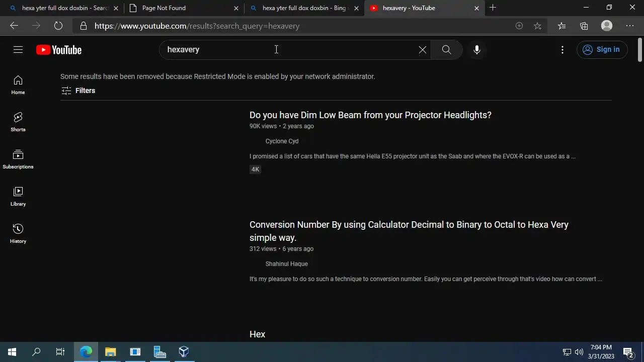Open Library in sidebar
Screen dimensions: 644x362
click(x=18, y=197)
